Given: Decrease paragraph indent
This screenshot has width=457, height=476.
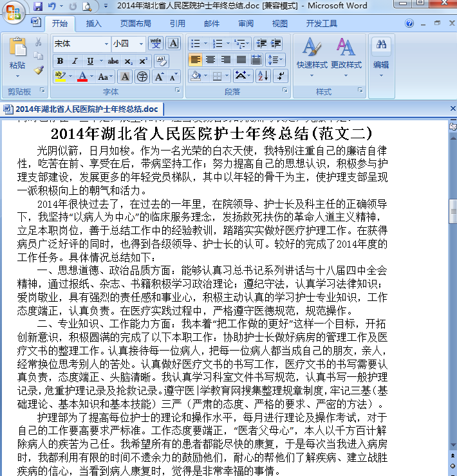Looking at the screenshot, I should (x=261, y=43).
